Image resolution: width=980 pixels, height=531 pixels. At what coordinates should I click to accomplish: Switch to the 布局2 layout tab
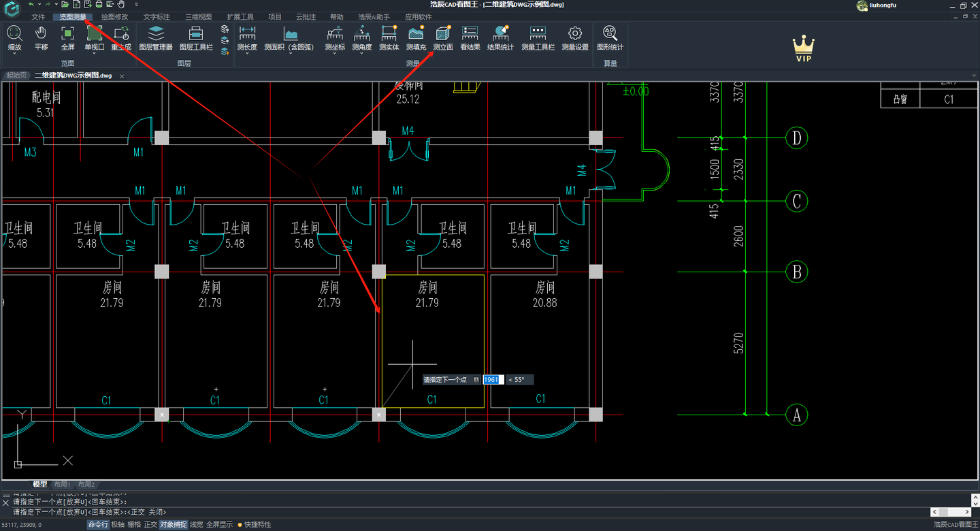coord(86,484)
